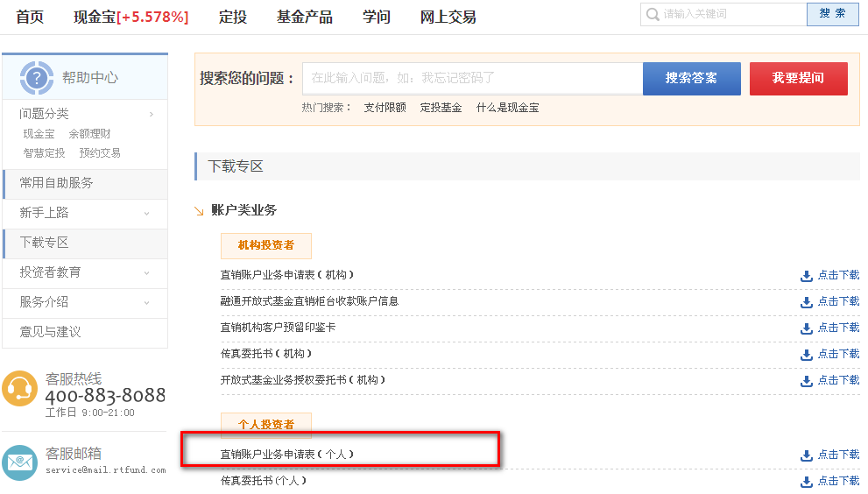868x494 pixels.
Task: Click the customer service mailbox envelope icon
Action: point(20,462)
